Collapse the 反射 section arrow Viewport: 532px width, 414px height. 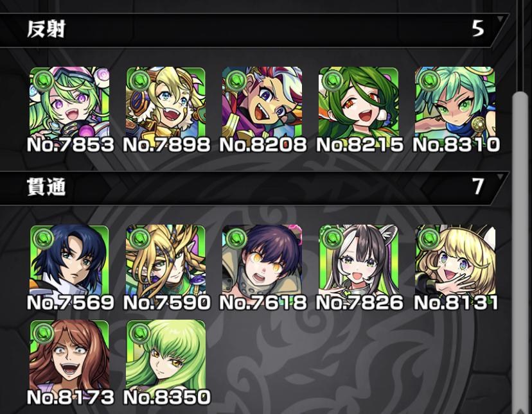pyautogui.click(x=500, y=19)
